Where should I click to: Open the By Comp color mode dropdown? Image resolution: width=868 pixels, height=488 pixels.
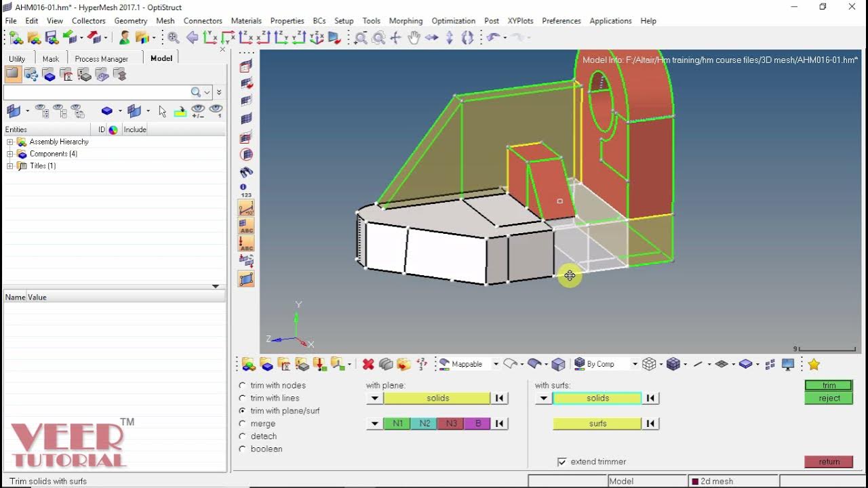pos(635,365)
